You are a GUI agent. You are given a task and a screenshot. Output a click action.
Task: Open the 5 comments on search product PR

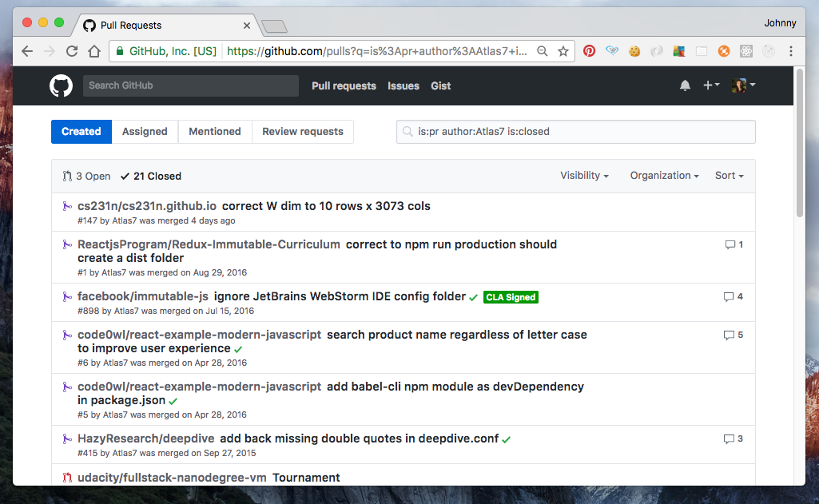click(734, 335)
